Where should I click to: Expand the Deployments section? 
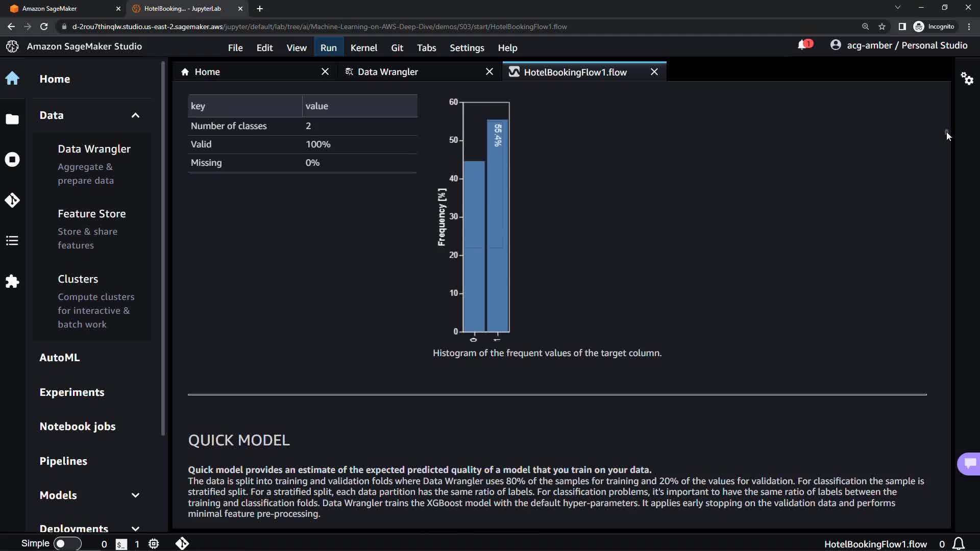click(135, 529)
